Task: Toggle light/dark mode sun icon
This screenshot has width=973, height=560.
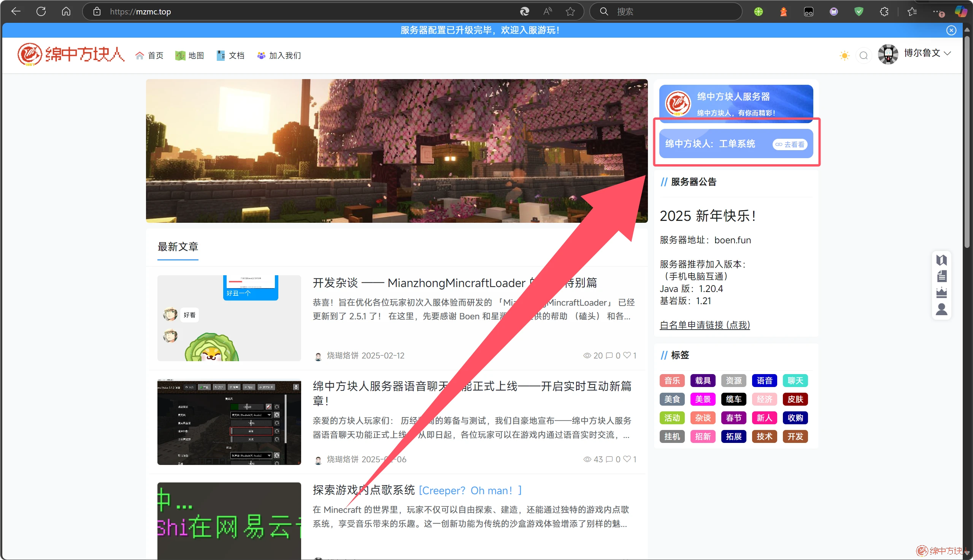Action: (x=844, y=56)
